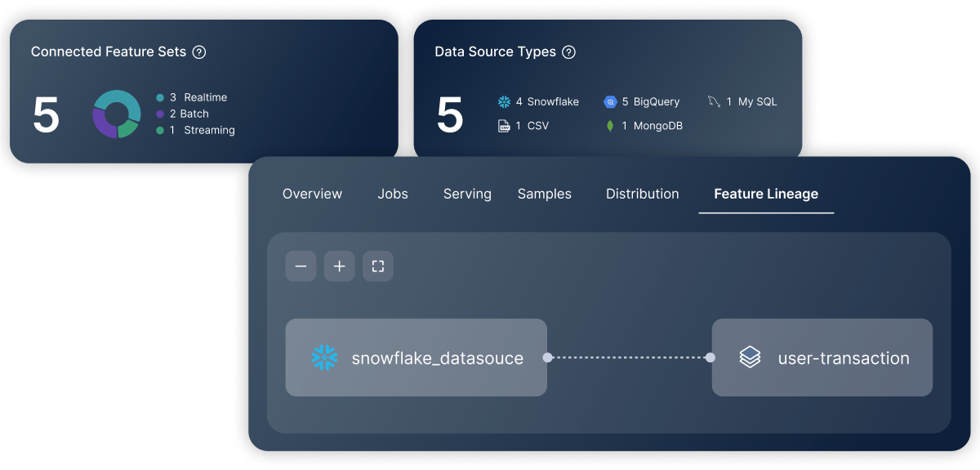Select the user-transaction lineage node
Image resolution: width=980 pixels, height=470 pixels.
822,357
